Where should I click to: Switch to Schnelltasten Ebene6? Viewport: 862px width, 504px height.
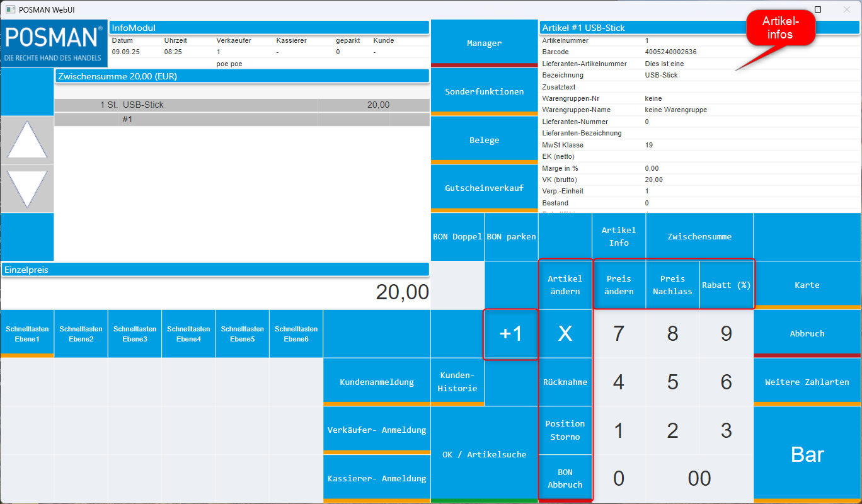296,333
